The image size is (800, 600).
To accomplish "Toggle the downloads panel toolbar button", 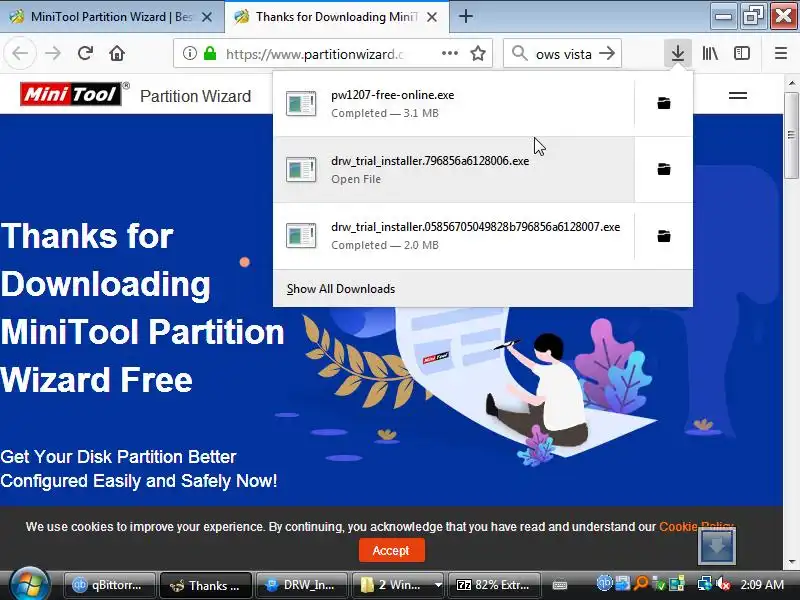I will point(678,53).
